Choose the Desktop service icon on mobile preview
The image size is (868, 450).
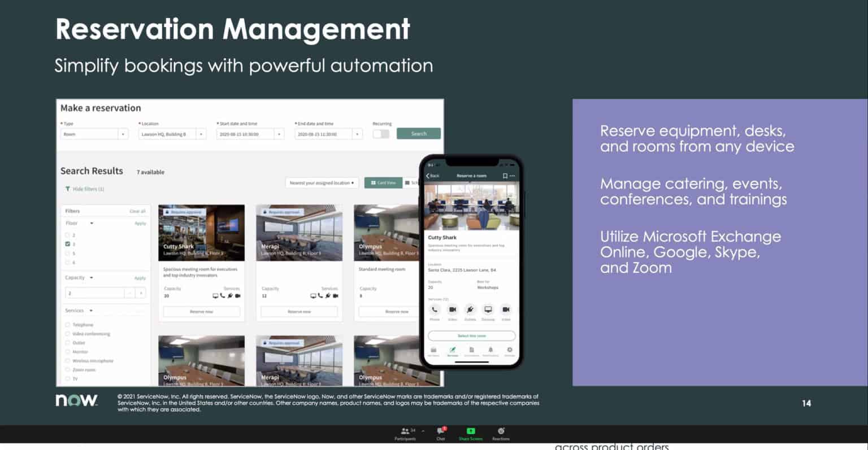pyautogui.click(x=488, y=309)
